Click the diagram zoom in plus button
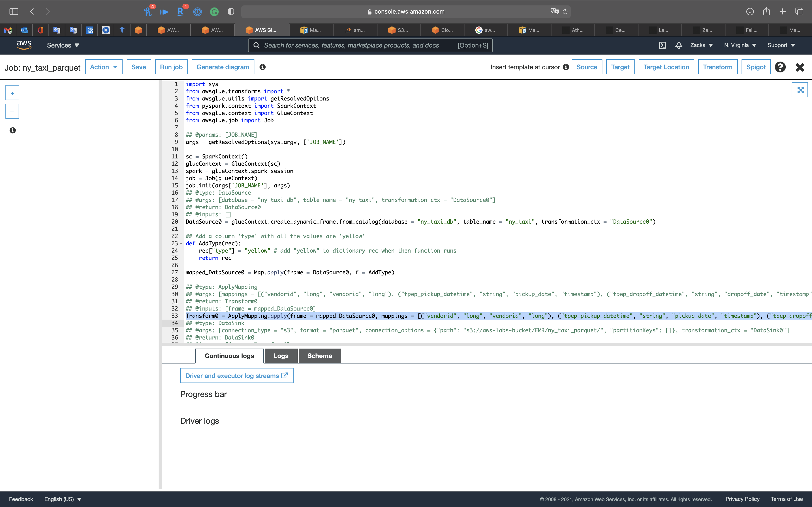The image size is (812, 507). click(x=12, y=93)
